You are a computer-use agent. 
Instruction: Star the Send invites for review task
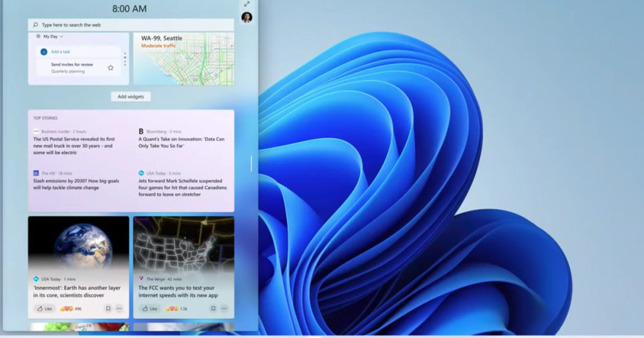tap(110, 68)
